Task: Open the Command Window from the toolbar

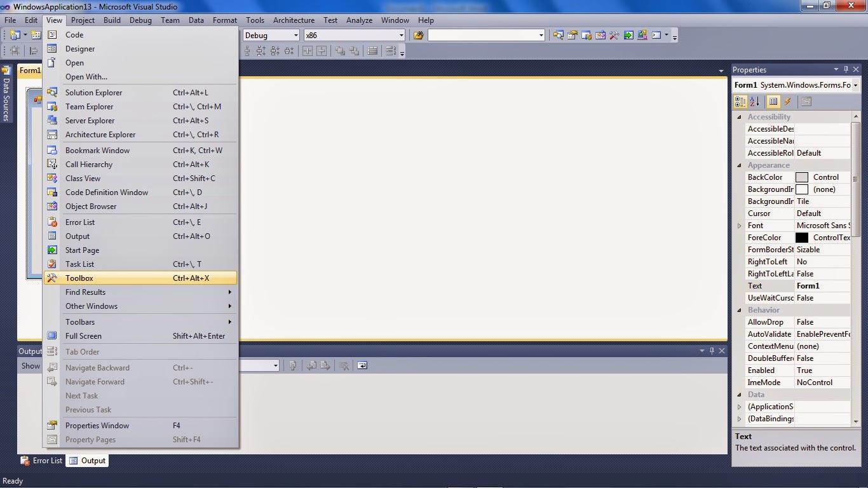Action: [x=656, y=35]
